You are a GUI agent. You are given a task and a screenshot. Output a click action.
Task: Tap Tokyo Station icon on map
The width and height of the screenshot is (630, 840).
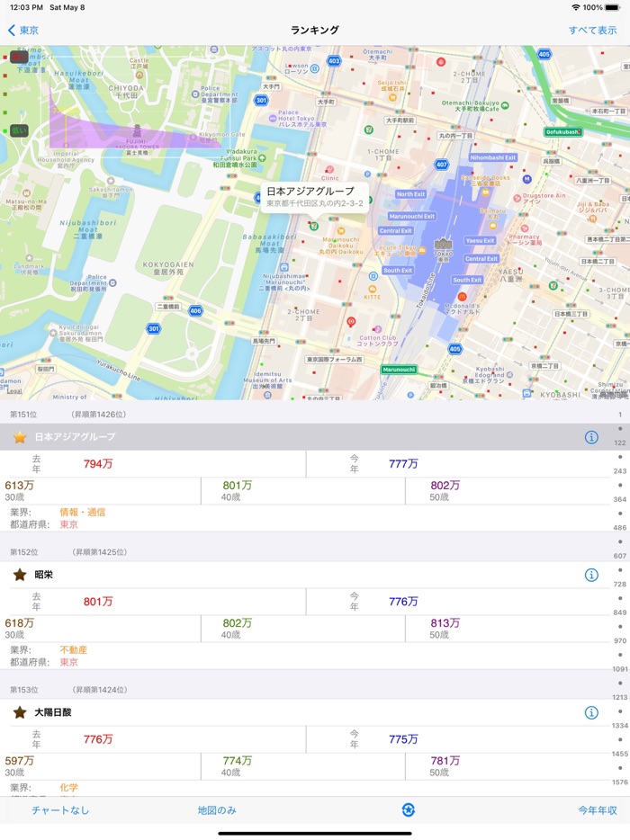[443, 245]
